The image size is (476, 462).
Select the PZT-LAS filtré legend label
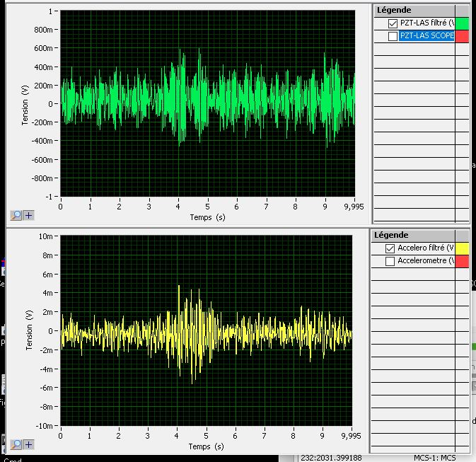click(x=426, y=23)
